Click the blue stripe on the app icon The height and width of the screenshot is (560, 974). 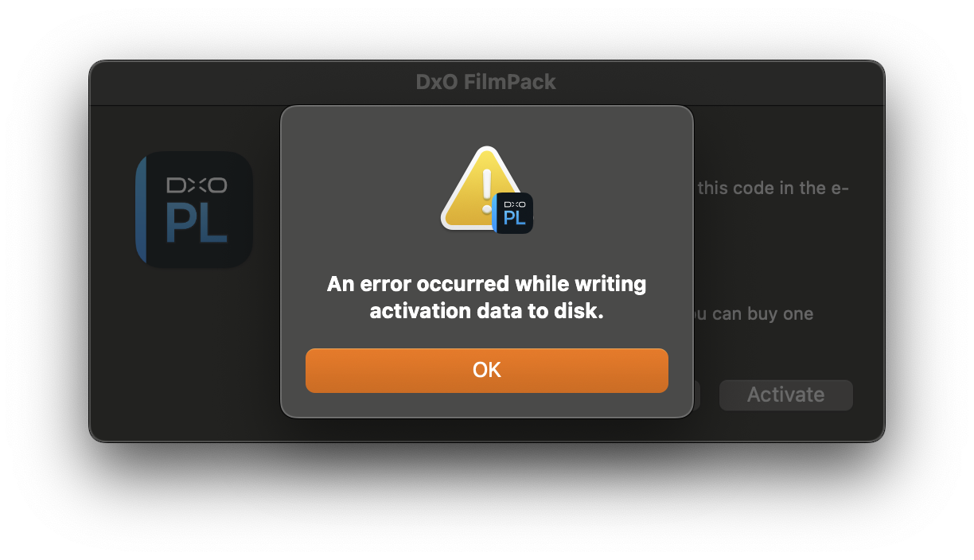(142, 210)
